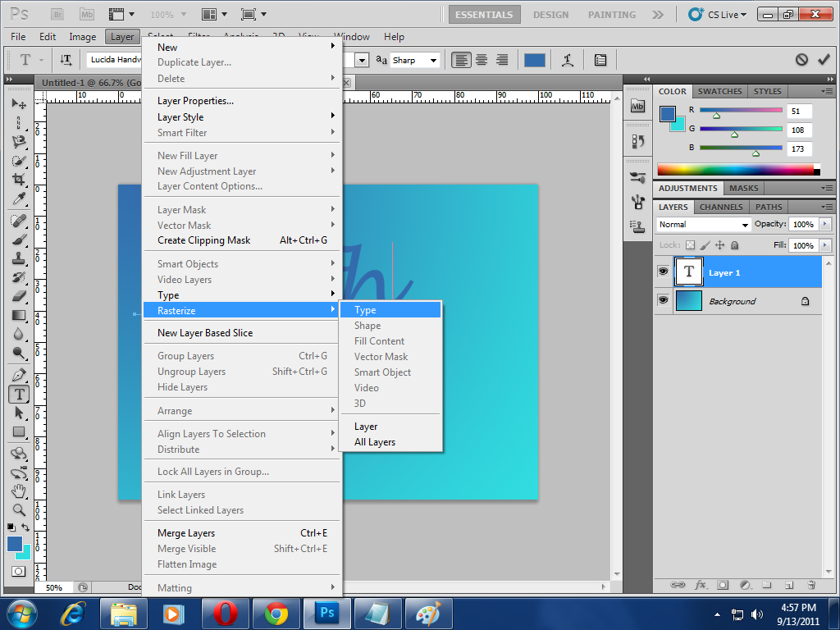The height and width of the screenshot is (630, 840).
Task: Add layer style fx icon
Action: tap(701, 584)
